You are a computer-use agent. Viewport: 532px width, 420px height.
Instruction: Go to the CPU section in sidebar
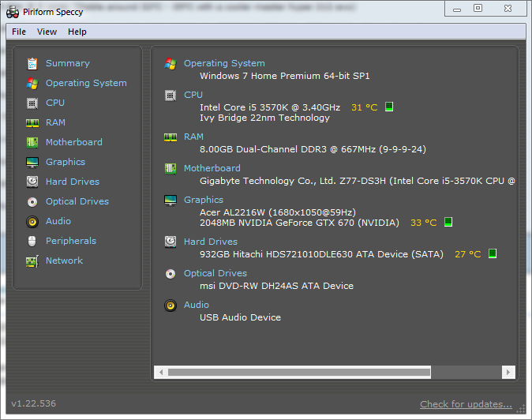click(x=55, y=103)
